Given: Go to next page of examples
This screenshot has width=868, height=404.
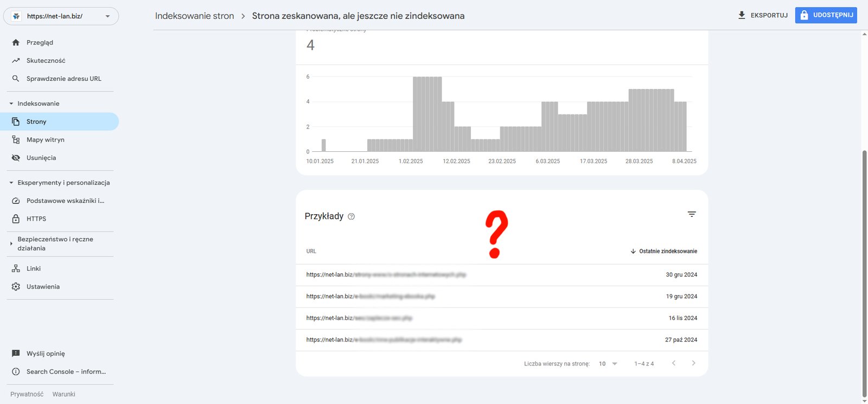Looking at the screenshot, I should click(x=693, y=363).
